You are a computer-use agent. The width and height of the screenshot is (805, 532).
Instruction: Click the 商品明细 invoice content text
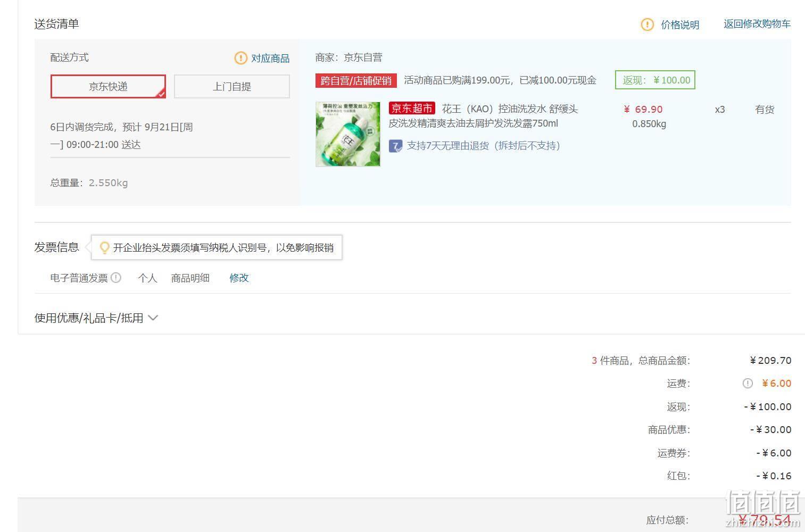tap(190, 278)
